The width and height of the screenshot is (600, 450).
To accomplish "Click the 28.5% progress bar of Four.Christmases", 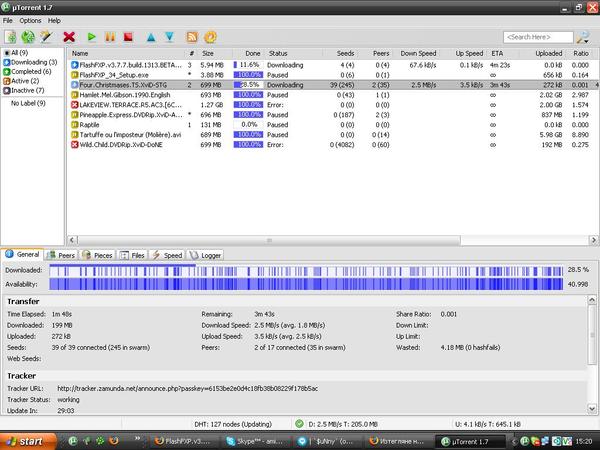I will 248,85.
